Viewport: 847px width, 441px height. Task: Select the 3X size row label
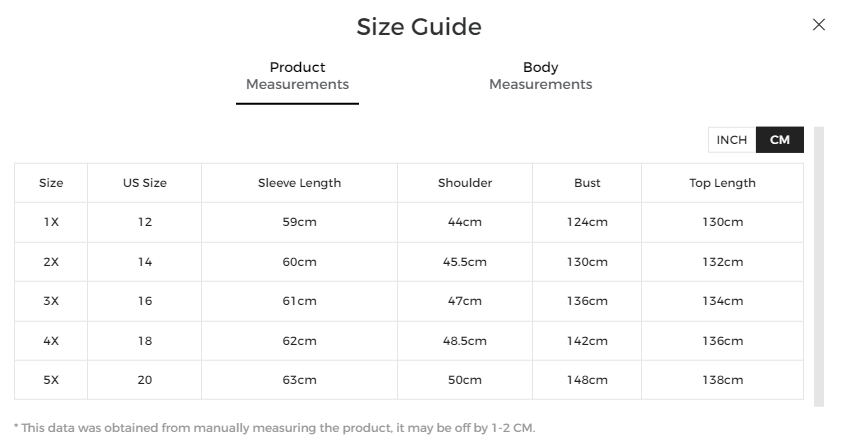[51, 301]
